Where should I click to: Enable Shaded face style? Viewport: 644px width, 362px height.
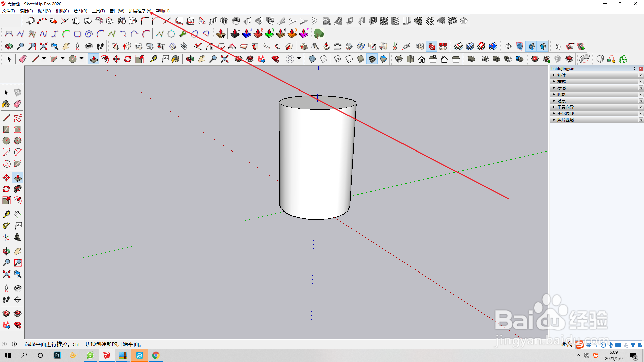coord(361,59)
